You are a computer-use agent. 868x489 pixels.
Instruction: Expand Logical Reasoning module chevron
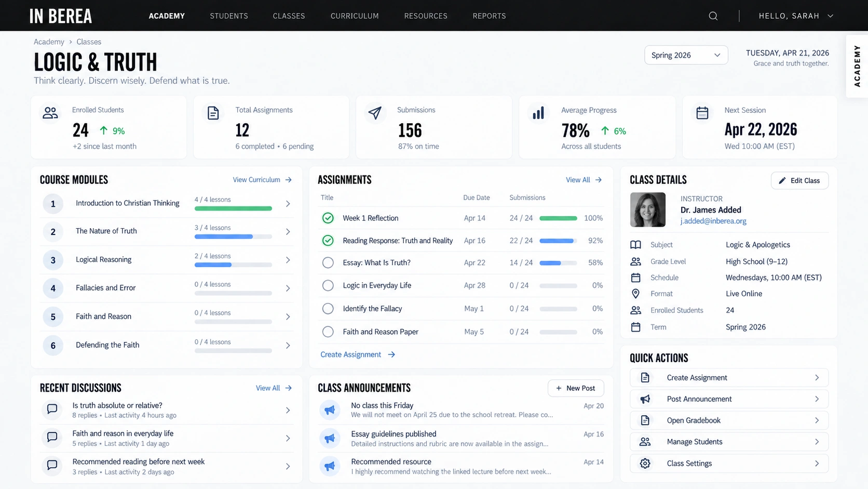[288, 260]
